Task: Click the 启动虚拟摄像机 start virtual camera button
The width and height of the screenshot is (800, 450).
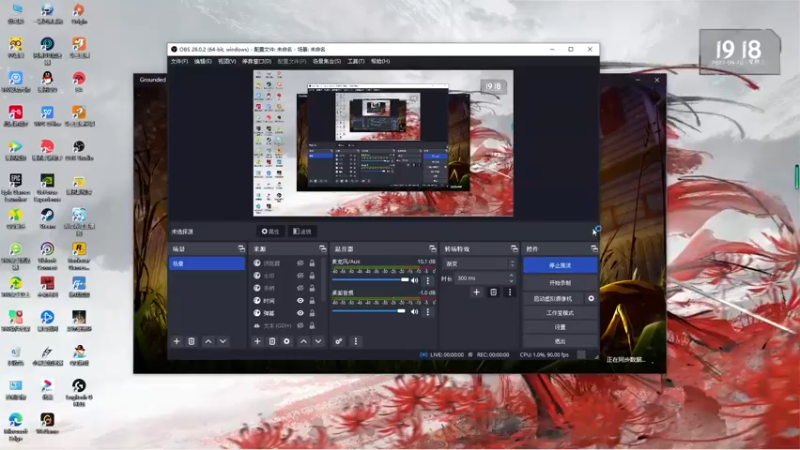Action: click(554, 298)
